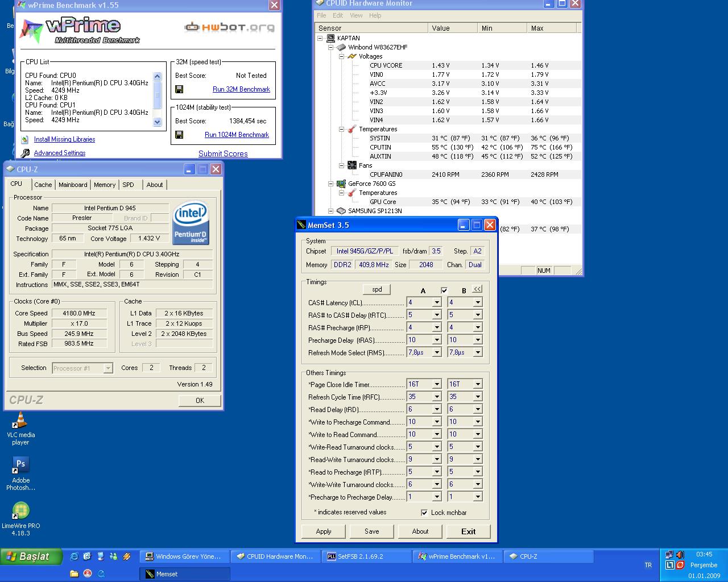Open the File menu in Hardware Monitor

[321, 15]
